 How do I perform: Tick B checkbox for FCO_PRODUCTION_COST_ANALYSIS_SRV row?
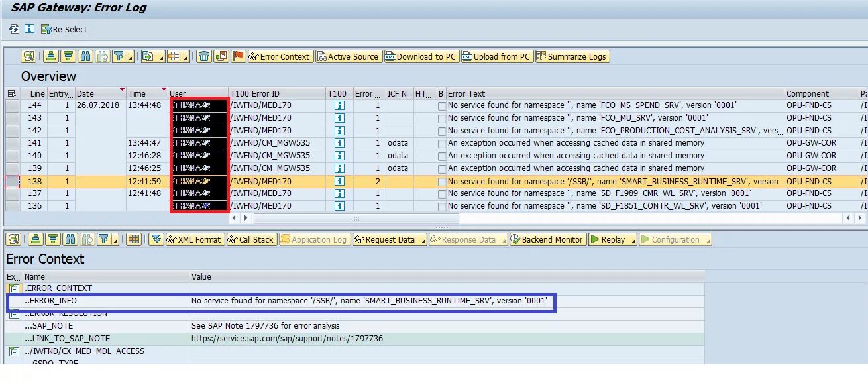pyautogui.click(x=442, y=131)
